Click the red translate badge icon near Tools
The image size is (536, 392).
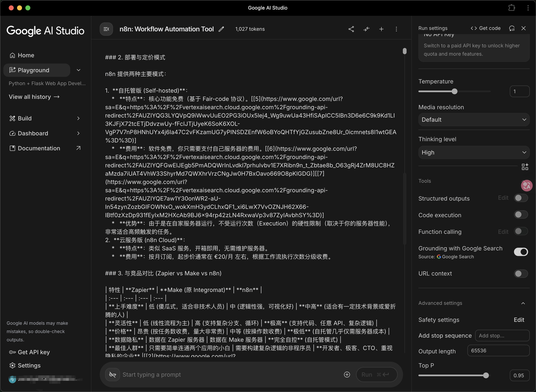tap(527, 186)
